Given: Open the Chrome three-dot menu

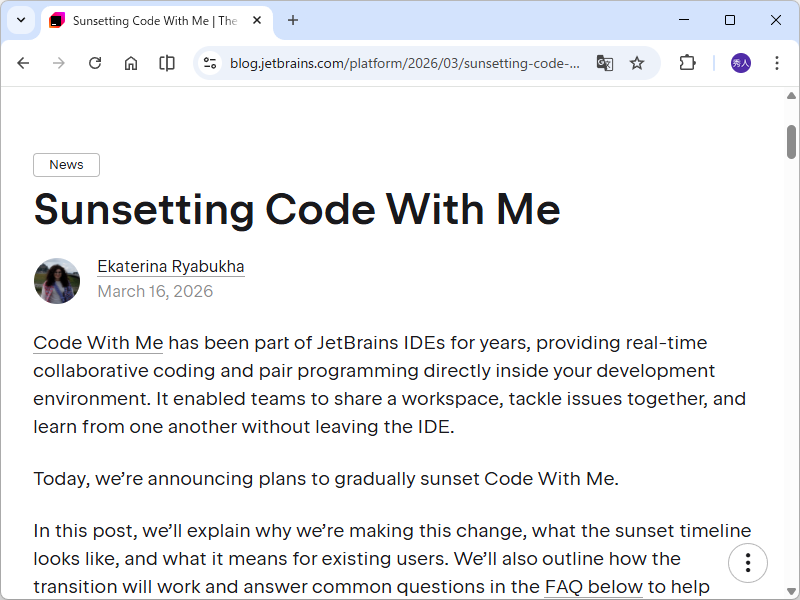Looking at the screenshot, I should (x=777, y=63).
